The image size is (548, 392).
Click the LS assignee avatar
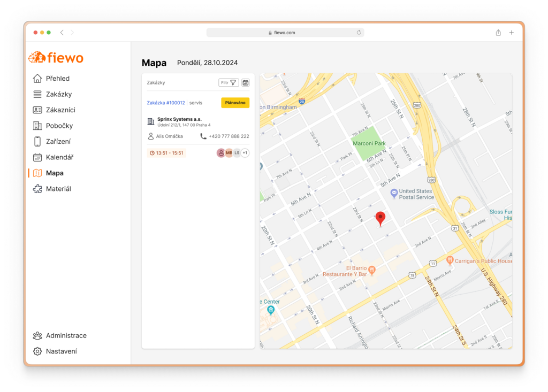click(x=237, y=152)
